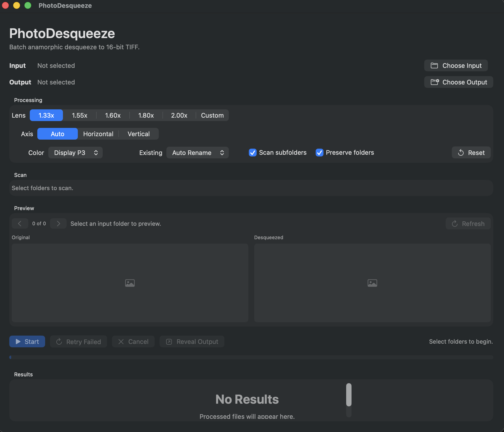
Task: Select the 1.60x lens factor
Action: tap(113, 115)
